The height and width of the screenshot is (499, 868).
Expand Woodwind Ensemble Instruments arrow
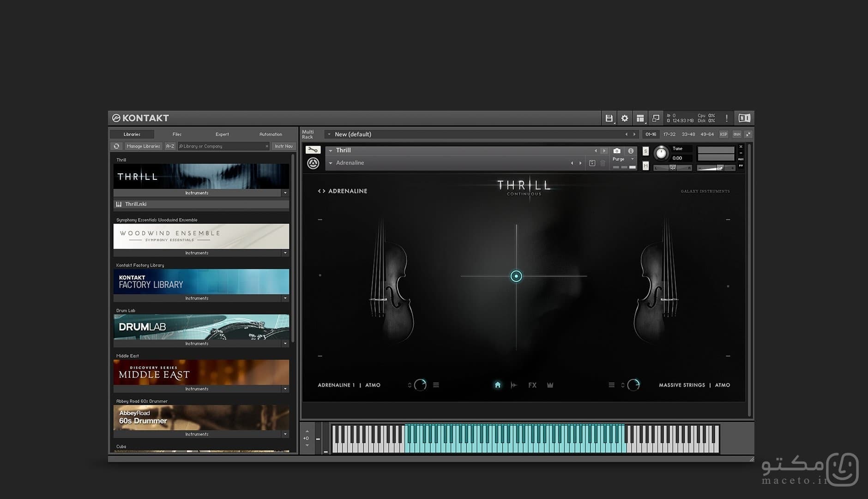pos(285,253)
